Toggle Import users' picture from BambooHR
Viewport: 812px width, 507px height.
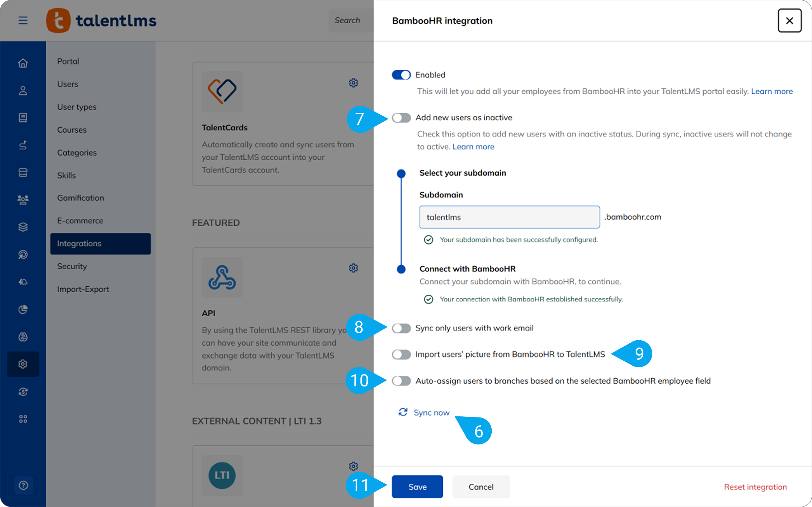tap(401, 354)
